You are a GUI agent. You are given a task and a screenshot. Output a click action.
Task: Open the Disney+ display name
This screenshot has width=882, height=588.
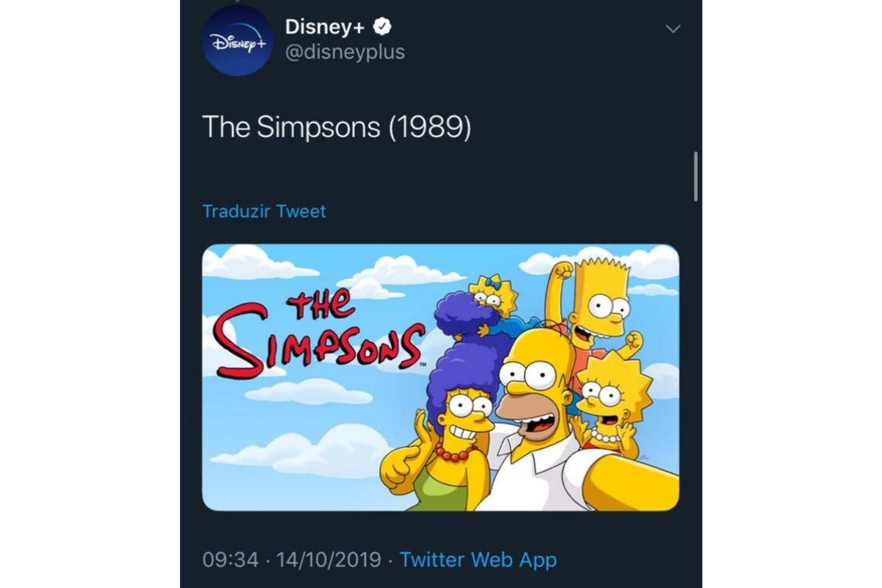pos(327,27)
